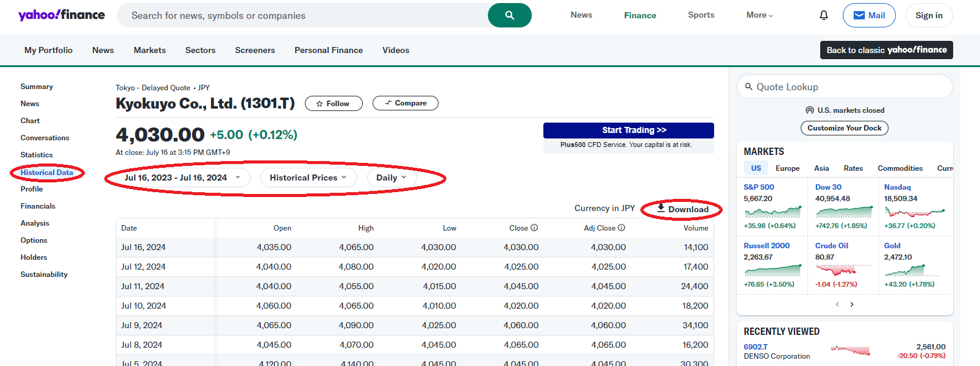Open the Russell 2000 market link
This screenshot has width=980, height=366.
[767, 246]
